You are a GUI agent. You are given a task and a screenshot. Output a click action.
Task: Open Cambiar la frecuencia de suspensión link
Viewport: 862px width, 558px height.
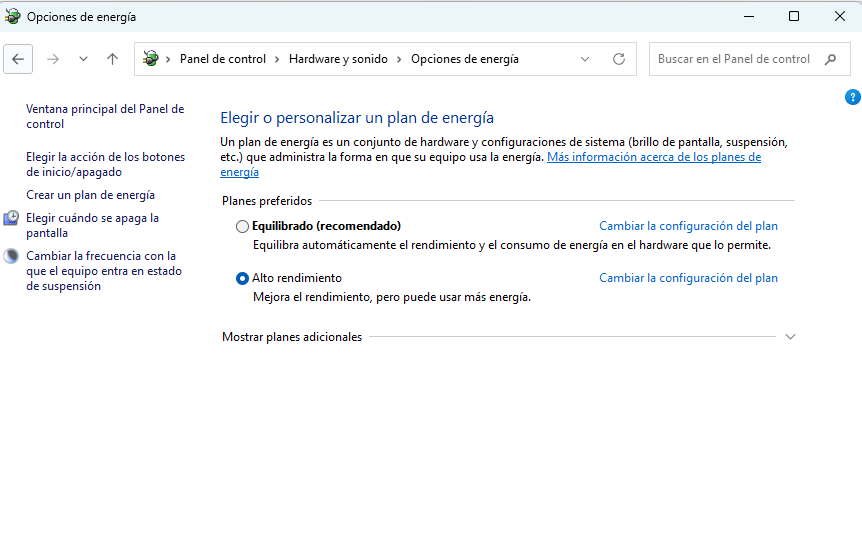click(x=103, y=271)
